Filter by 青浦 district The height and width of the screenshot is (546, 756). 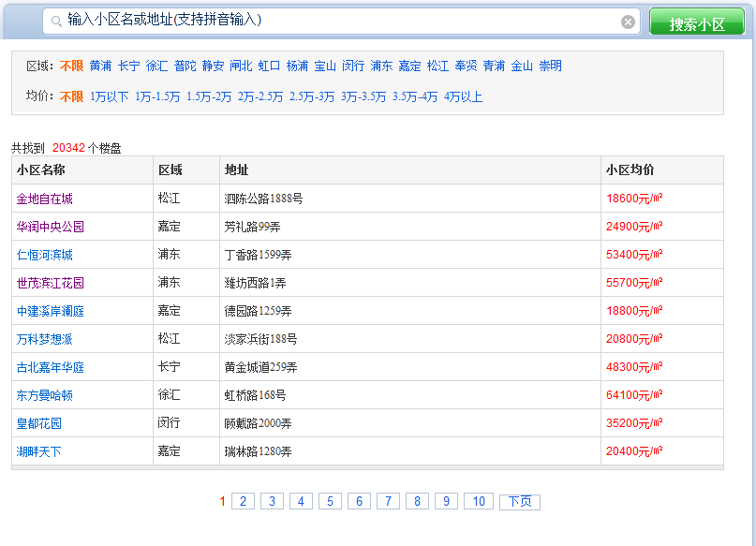[494, 66]
